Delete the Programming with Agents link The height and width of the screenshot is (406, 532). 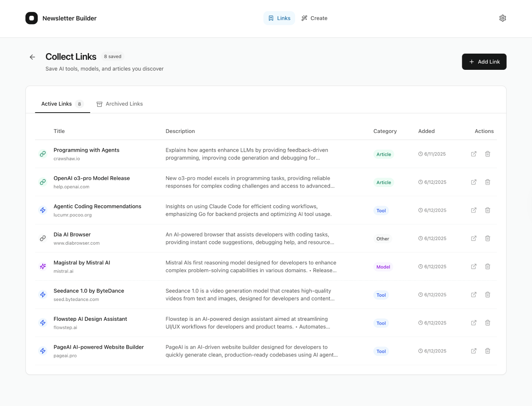(x=488, y=154)
